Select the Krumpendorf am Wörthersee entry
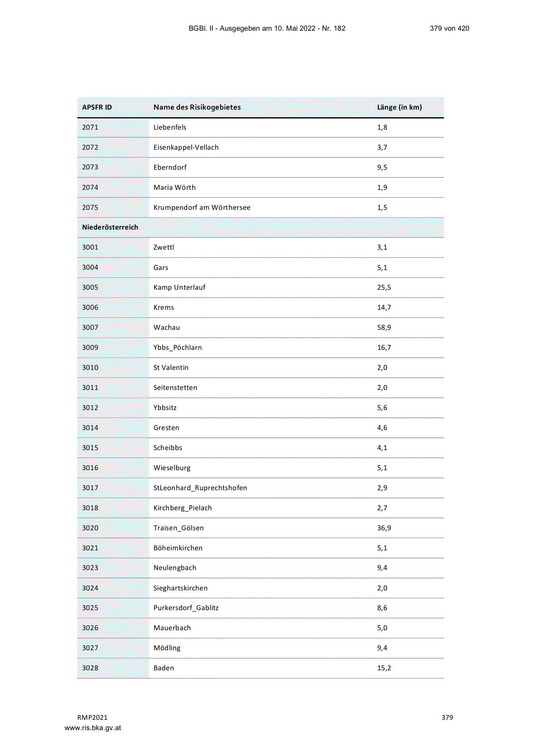Image resolution: width=534 pixels, height=756 pixels. (x=202, y=208)
